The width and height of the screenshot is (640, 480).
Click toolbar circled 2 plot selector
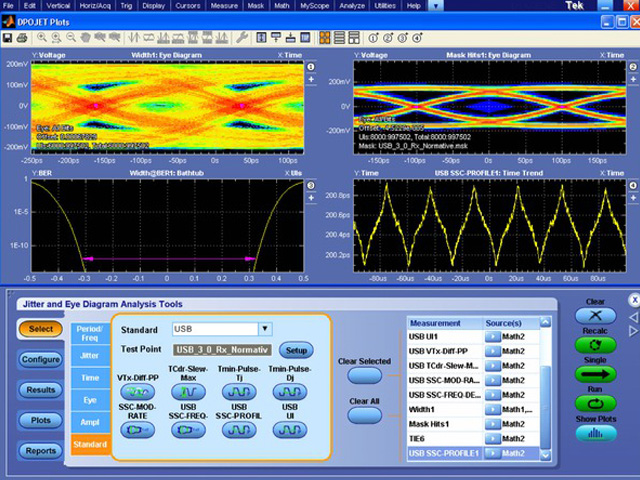point(388,38)
